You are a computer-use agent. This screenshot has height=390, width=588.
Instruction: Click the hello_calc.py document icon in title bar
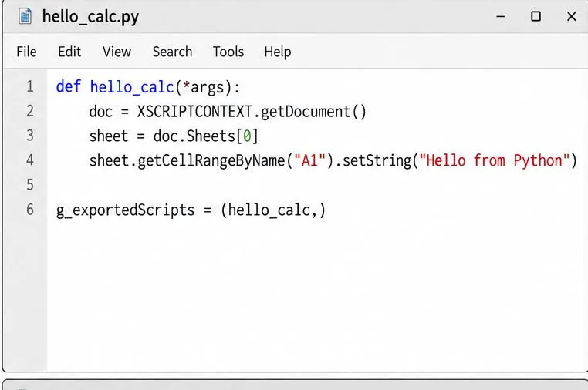click(25, 16)
